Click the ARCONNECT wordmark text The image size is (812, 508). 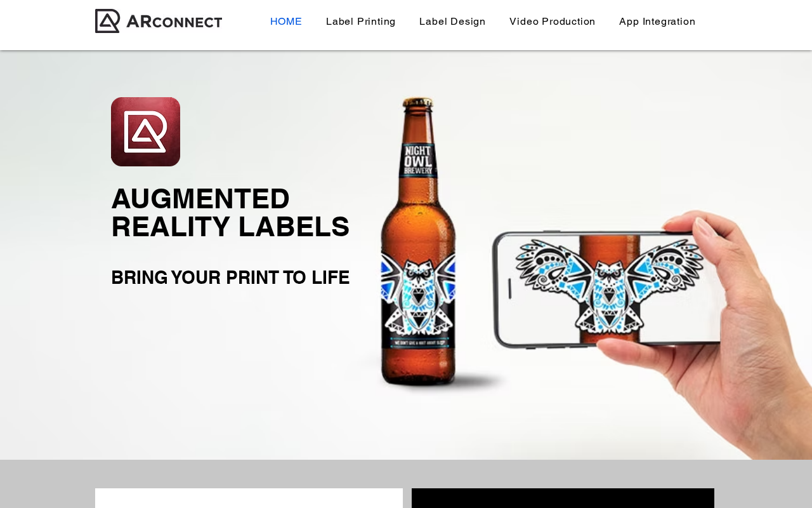tap(174, 22)
